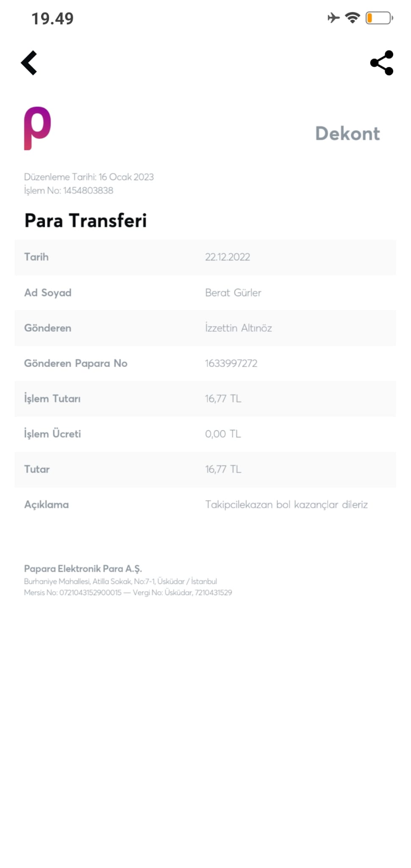Screen dimensions: 411x868
Task: Tap the Tarih row value 22.12.2022
Action: click(x=228, y=257)
